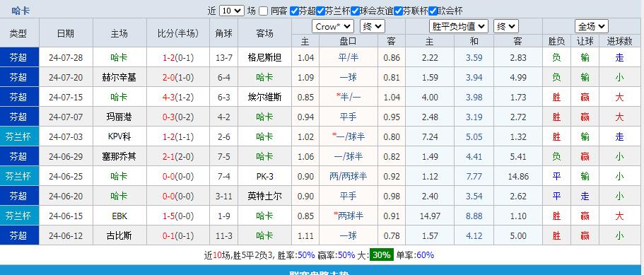Click the 14.97 home odds value

tap(430, 216)
